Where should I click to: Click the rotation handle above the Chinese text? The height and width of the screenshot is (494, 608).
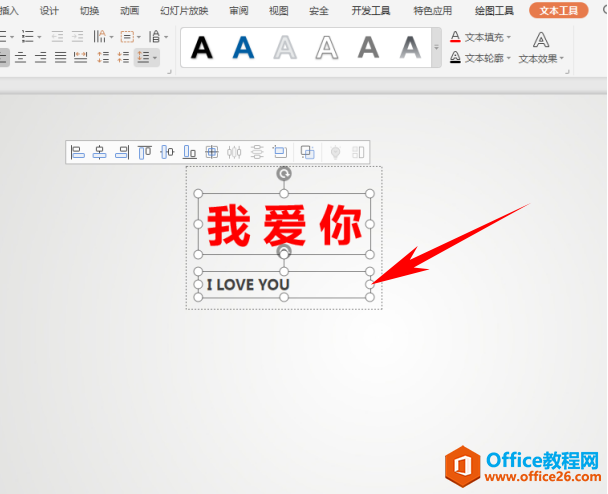tap(284, 174)
